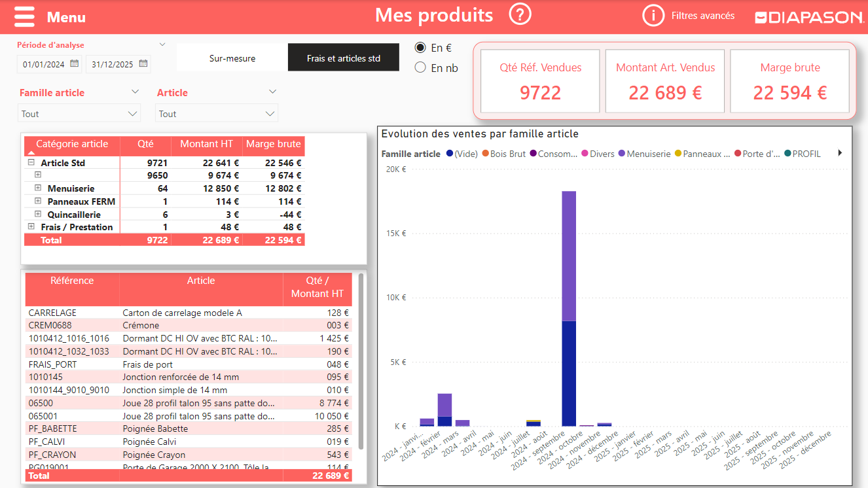868x488 pixels.
Task: Collapse the Période d'analyse chevron
Action: point(162,45)
